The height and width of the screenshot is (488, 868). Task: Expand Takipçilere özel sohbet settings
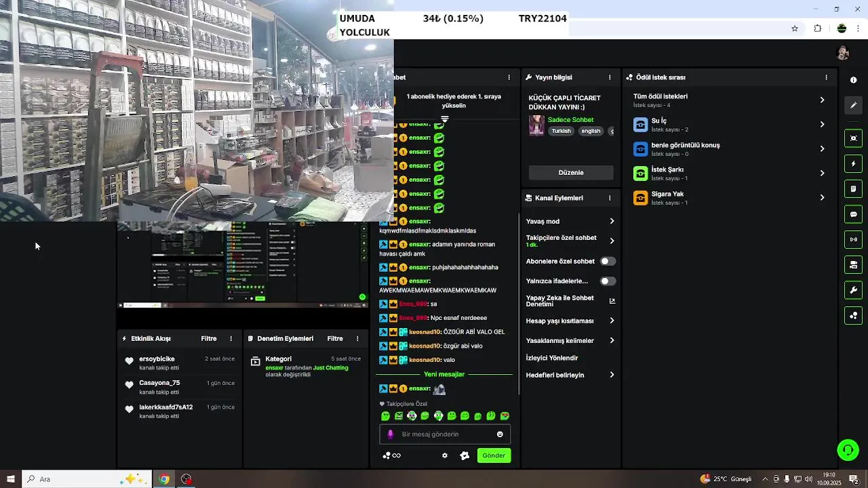[570, 241]
